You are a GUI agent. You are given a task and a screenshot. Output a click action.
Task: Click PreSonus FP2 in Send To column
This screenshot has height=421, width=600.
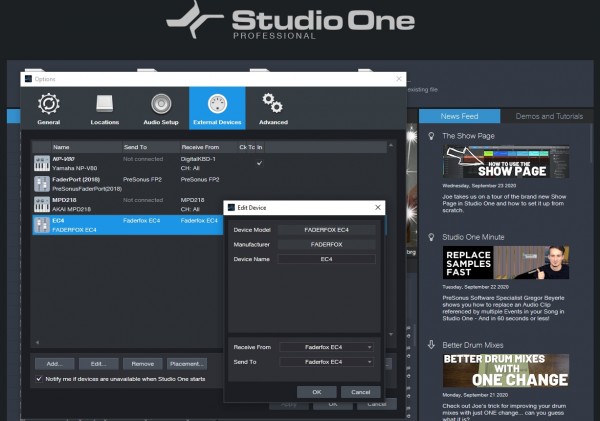[142, 179]
